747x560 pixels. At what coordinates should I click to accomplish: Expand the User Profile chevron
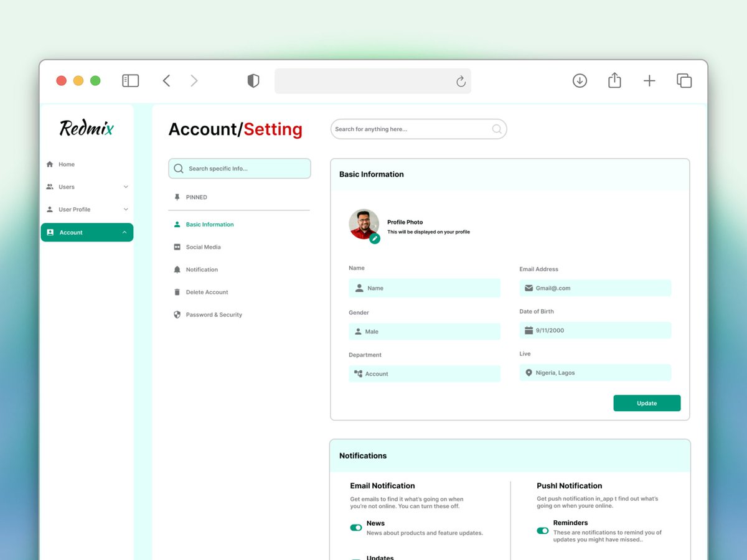pos(126,210)
